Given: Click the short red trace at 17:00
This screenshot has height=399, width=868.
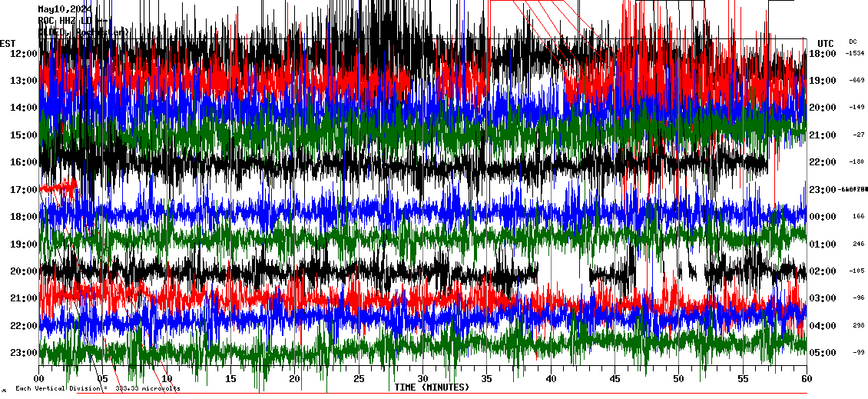Looking at the screenshot, I should [58, 186].
